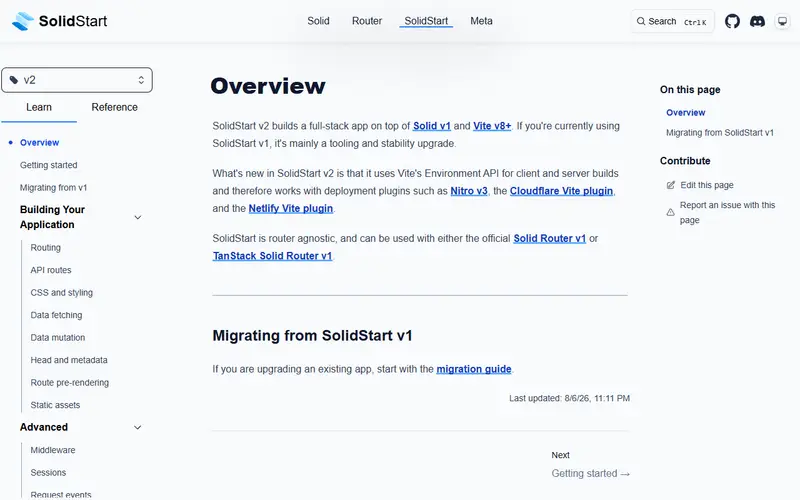800x500 pixels.
Task: Open Getting started in the sidebar
Action: 48,165
